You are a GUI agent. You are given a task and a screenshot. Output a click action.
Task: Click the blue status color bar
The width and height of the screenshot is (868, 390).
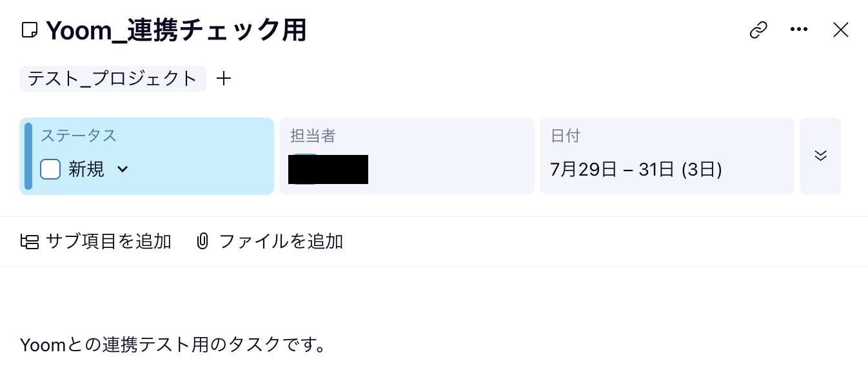click(28, 156)
